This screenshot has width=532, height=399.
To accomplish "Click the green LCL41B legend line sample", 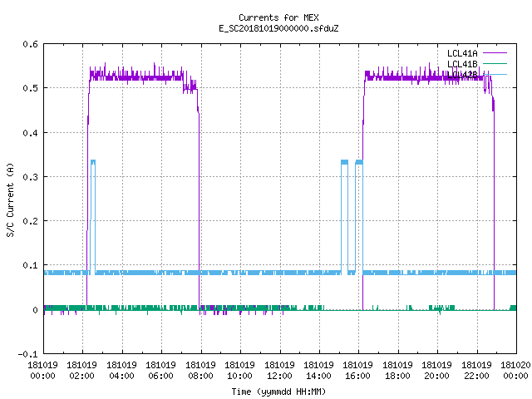I will [x=495, y=63].
